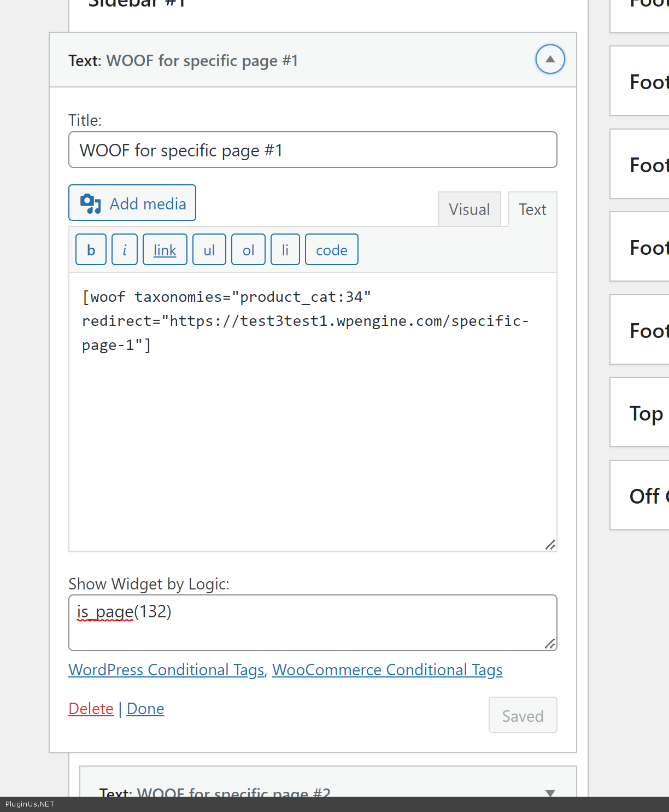This screenshot has width=669, height=812.
Task: Insert code tag with code button
Action: coord(331,250)
